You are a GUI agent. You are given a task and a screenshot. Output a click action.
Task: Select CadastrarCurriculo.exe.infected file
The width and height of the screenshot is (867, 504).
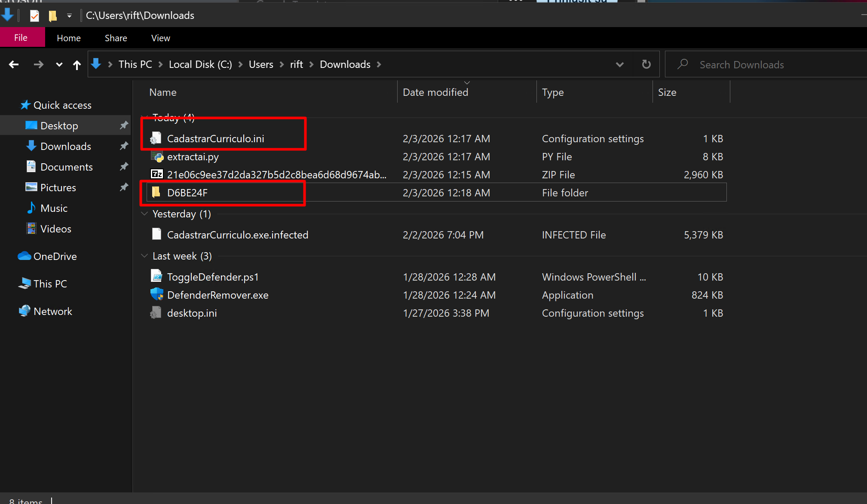coord(436,235)
